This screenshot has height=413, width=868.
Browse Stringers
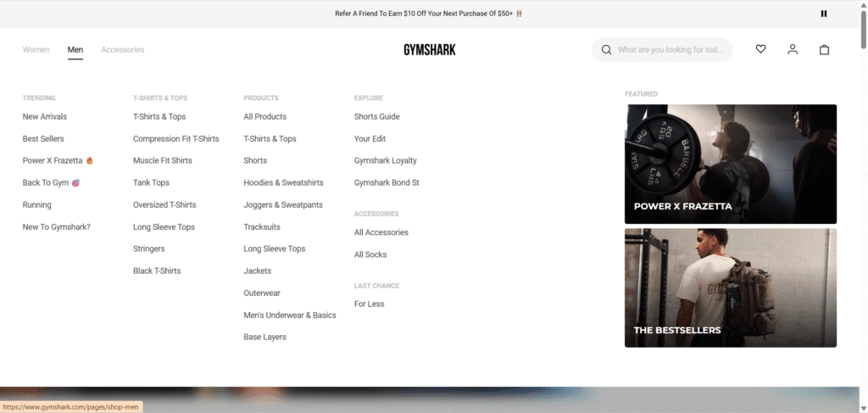149,248
